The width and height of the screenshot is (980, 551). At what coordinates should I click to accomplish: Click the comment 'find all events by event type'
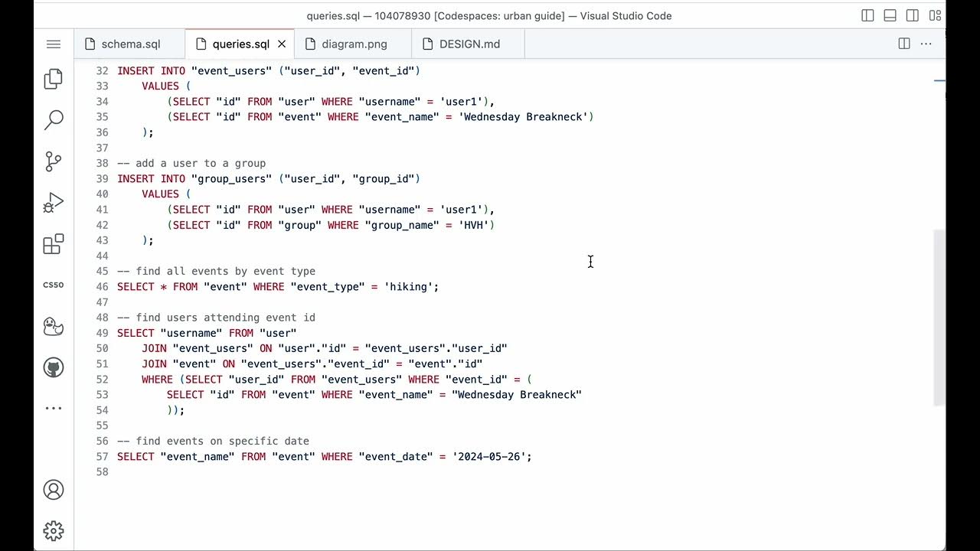click(216, 272)
